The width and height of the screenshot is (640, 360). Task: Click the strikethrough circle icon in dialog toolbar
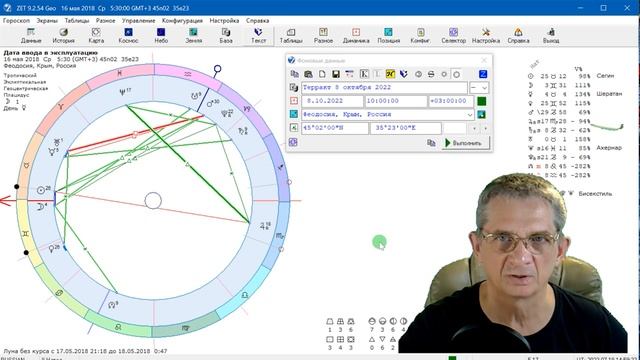tap(431, 74)
